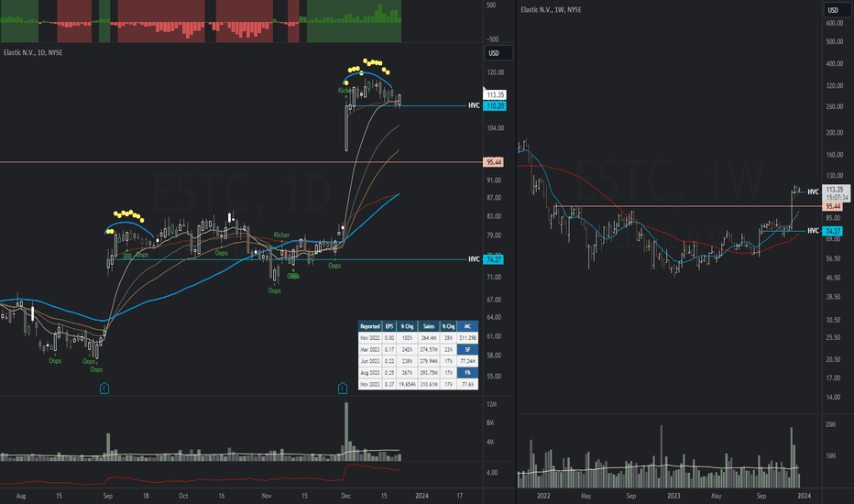Click the '310.61M' sales cell
The height and width of the screenshot is (504, 854).
point(429,384)
